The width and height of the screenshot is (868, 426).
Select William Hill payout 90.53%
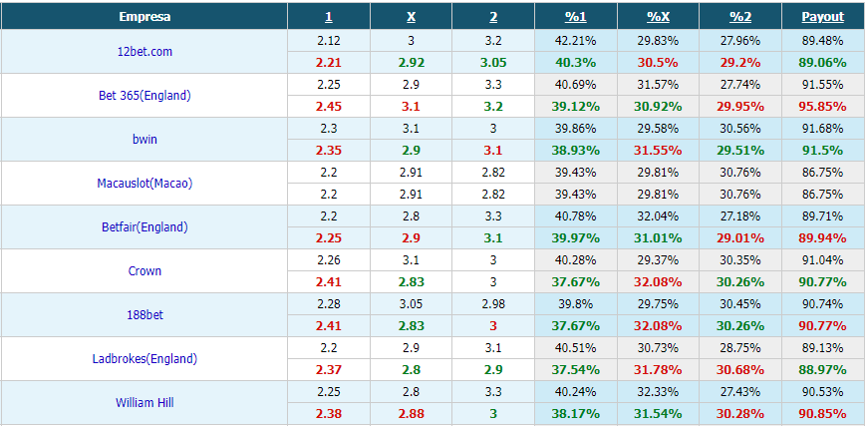coord(822,392)
